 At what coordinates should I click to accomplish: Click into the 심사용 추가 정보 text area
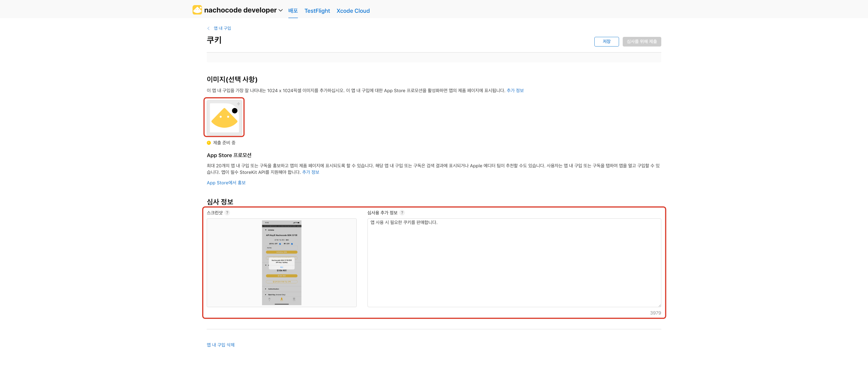point(514,263)
